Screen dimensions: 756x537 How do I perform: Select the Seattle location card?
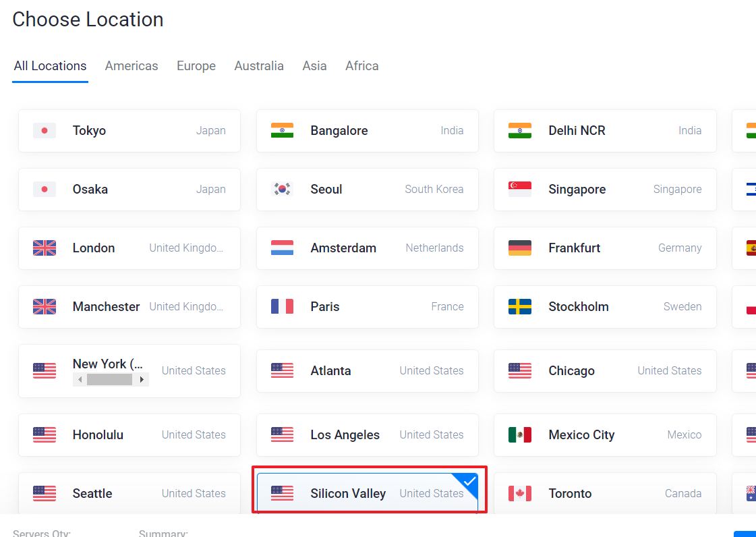(129, 493)
